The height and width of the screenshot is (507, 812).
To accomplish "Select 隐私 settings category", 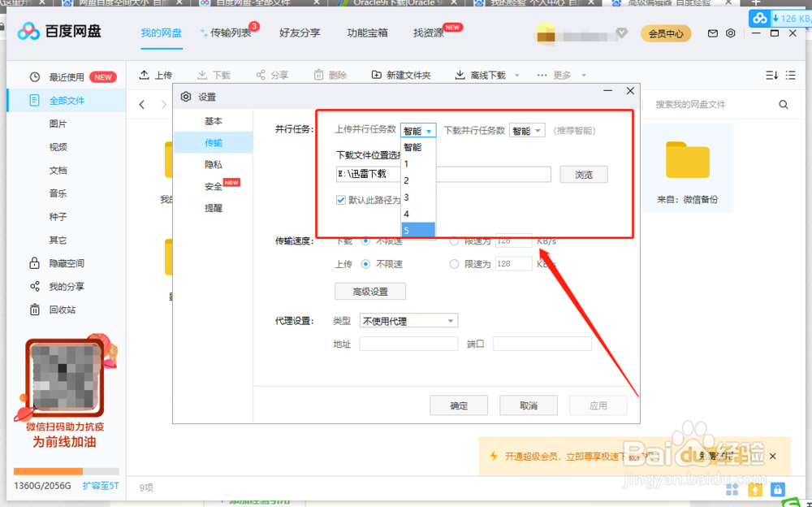I will tap(214, 164).
